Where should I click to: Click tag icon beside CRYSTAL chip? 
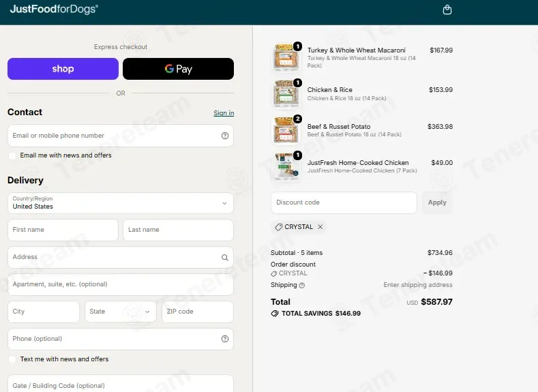tap(279, 227)
